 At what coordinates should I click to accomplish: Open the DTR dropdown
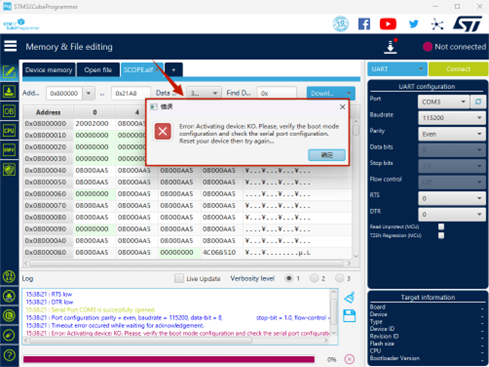[452, 214]
